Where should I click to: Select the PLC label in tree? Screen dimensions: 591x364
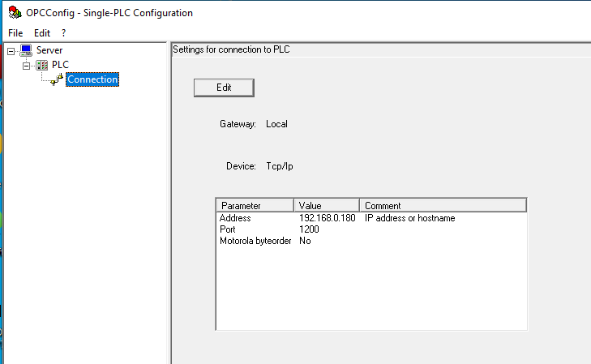pyautogui.click(x=61, y=65)
